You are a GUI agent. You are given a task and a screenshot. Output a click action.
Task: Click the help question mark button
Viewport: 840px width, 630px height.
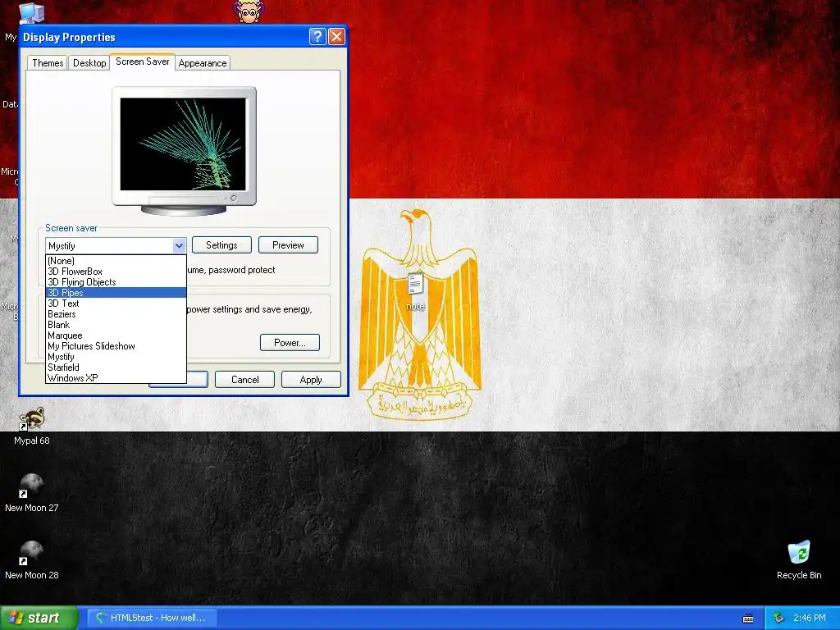coord(317,36)
